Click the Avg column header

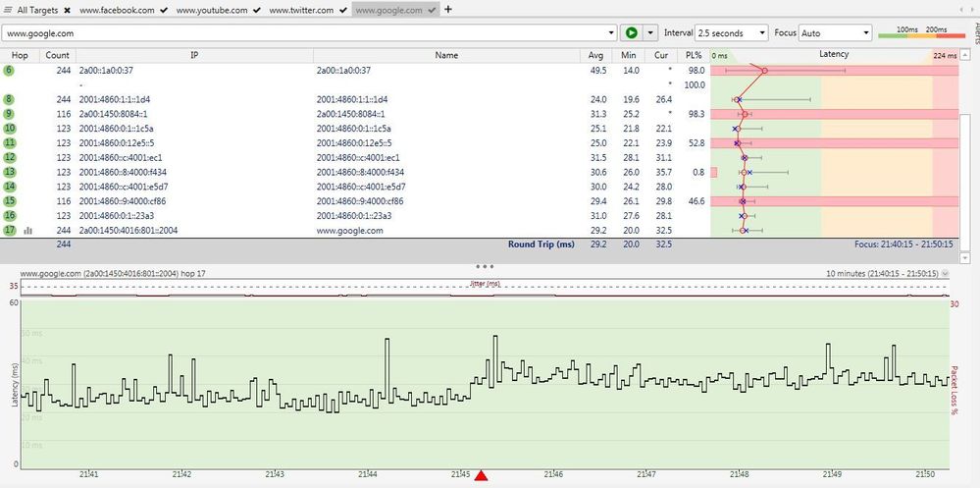[x=595, y=55]
